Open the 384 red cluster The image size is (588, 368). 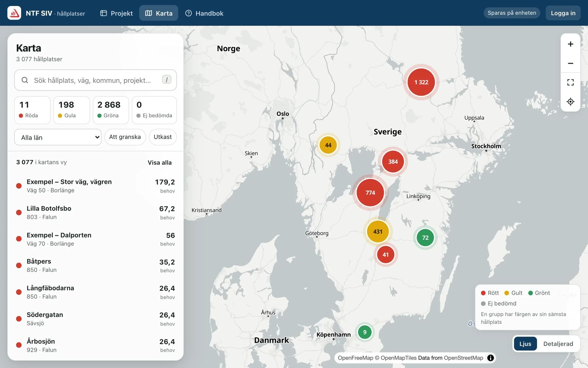[x=393, y=162]
